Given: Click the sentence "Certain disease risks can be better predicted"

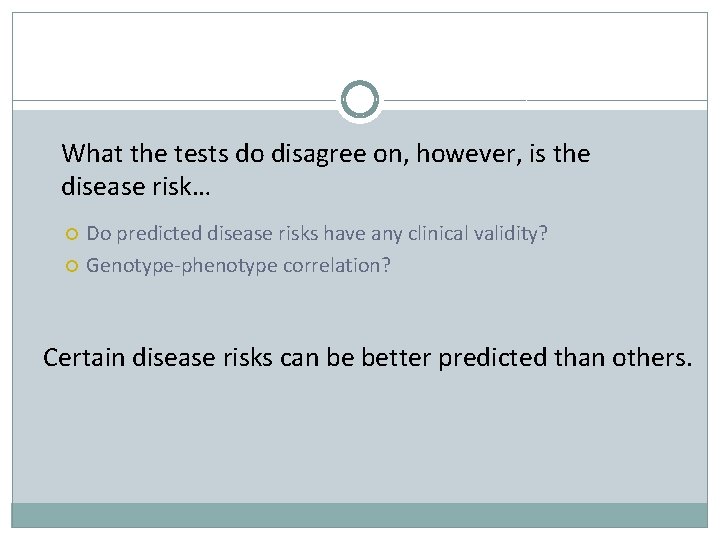Looking at the screenshot, I should (x=367, y=357).
